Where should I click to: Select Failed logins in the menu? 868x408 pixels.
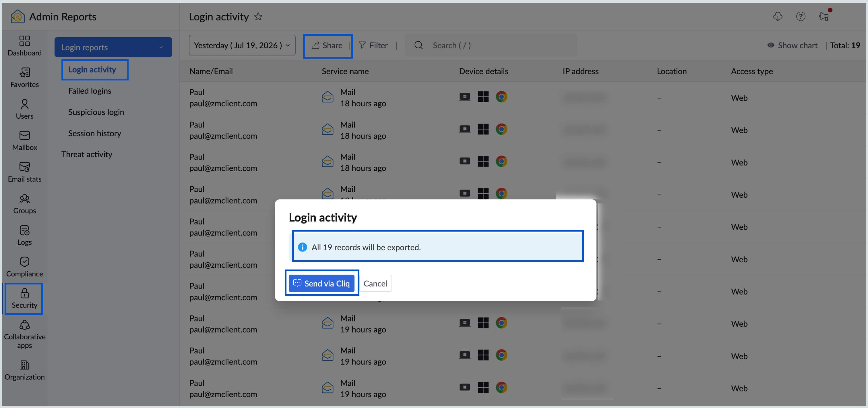tap(90, 91)
